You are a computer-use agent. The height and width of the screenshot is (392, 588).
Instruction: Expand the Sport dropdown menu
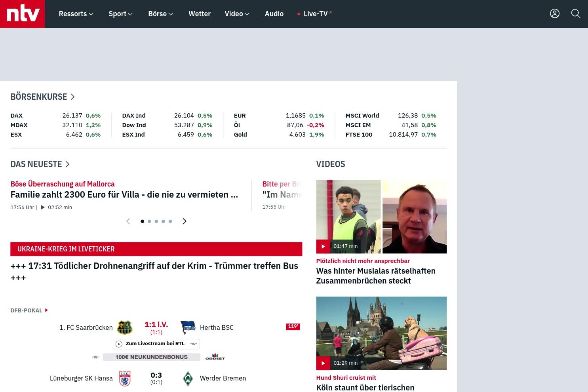121,14
